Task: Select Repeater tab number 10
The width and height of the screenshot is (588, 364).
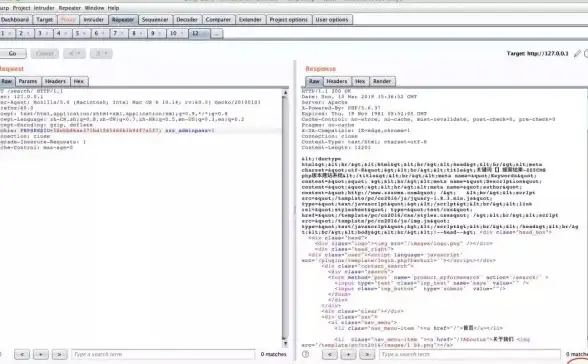Action: point(176,34)
